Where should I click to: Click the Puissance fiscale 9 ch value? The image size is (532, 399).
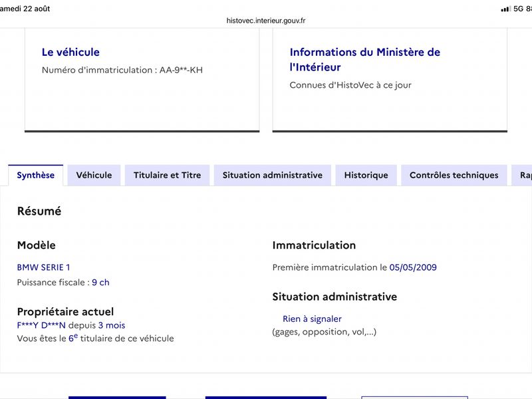[x=100, y=282]
